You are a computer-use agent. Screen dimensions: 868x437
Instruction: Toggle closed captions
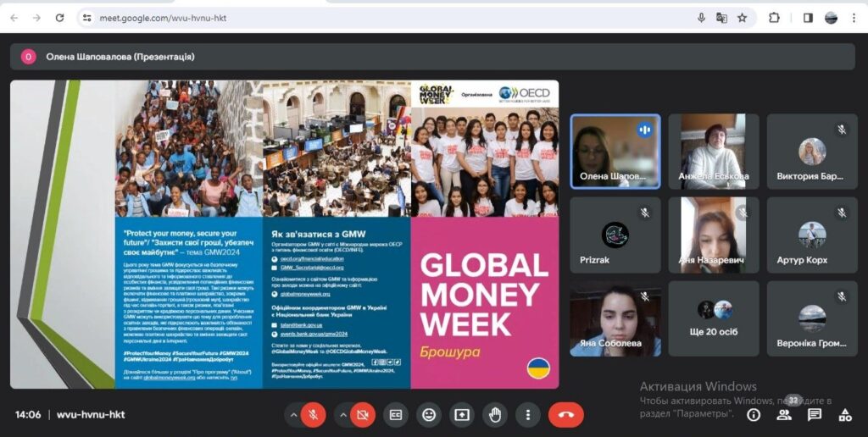click(396, 415)
